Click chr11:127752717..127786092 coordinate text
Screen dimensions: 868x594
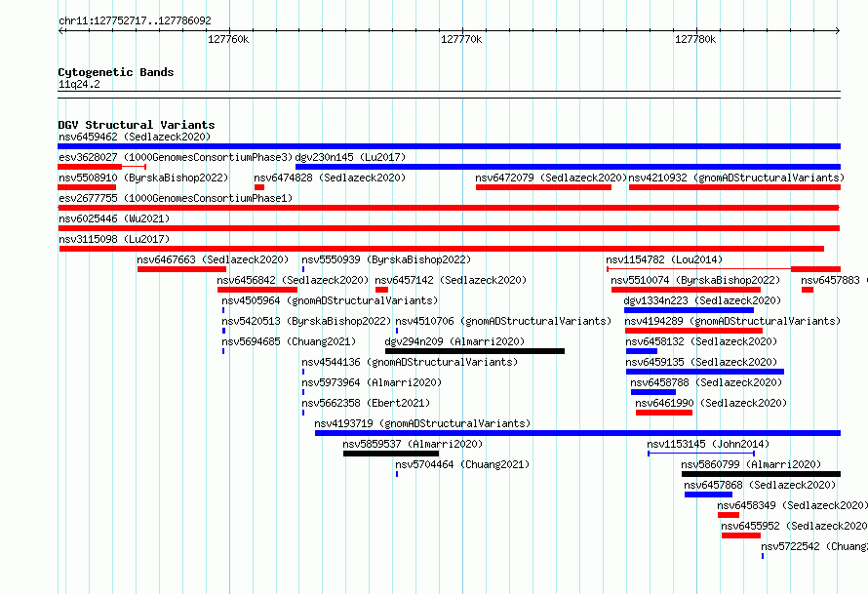tap(135, 20)
